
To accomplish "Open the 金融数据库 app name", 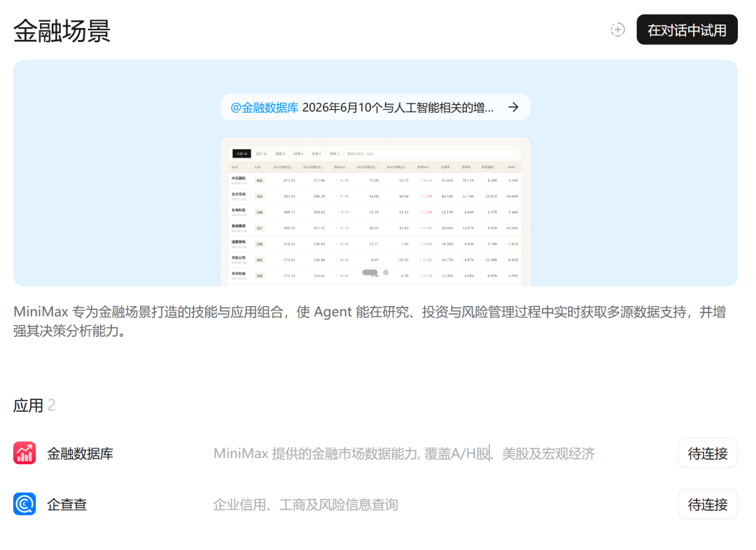I will tap(80, 453).
